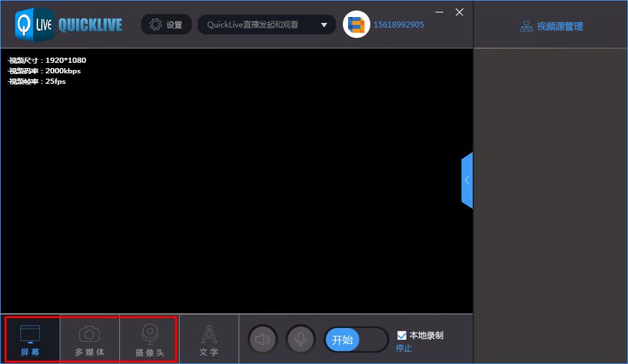Click the QuickLive logo
The height and width of the screenshot is (364, 628).
coord(68,24)
